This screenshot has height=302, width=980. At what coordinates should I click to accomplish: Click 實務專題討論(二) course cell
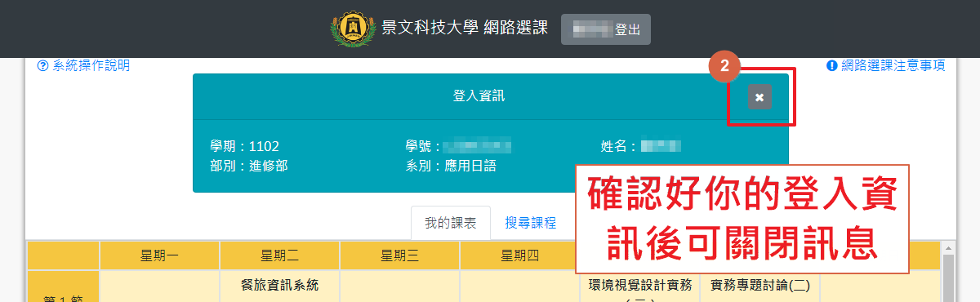point(760,286)
